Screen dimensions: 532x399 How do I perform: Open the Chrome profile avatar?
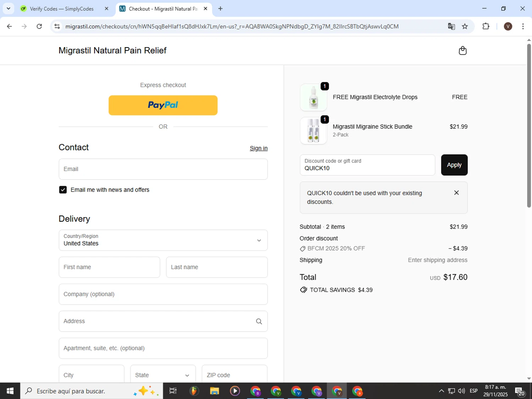[x=508, y=26]
